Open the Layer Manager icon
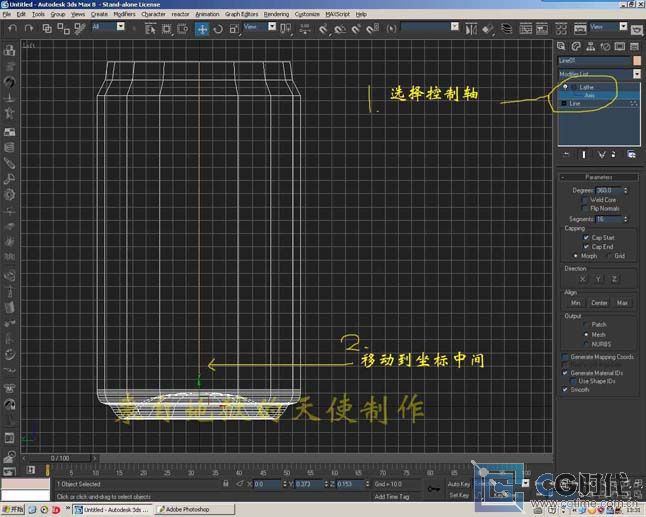Screen dimensions: 646x517 pos(506,29)
